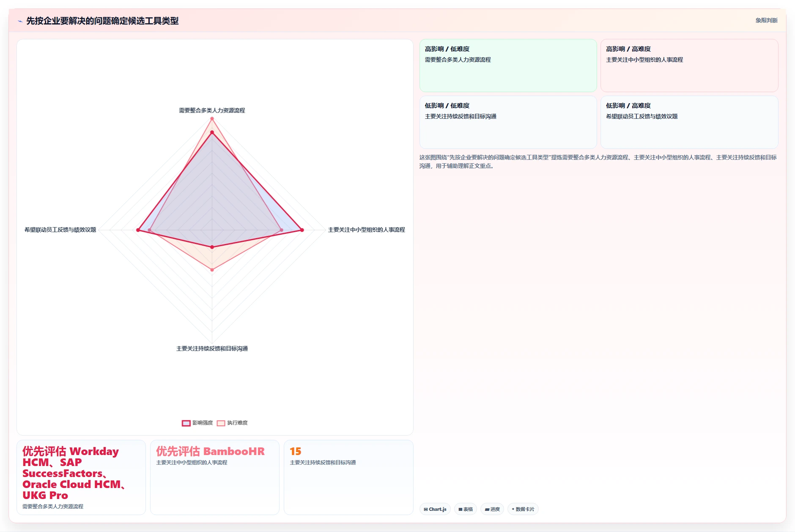Open the 低影响 / 低难度 quadrant card

pyautogui.click(x=508, y=122)
